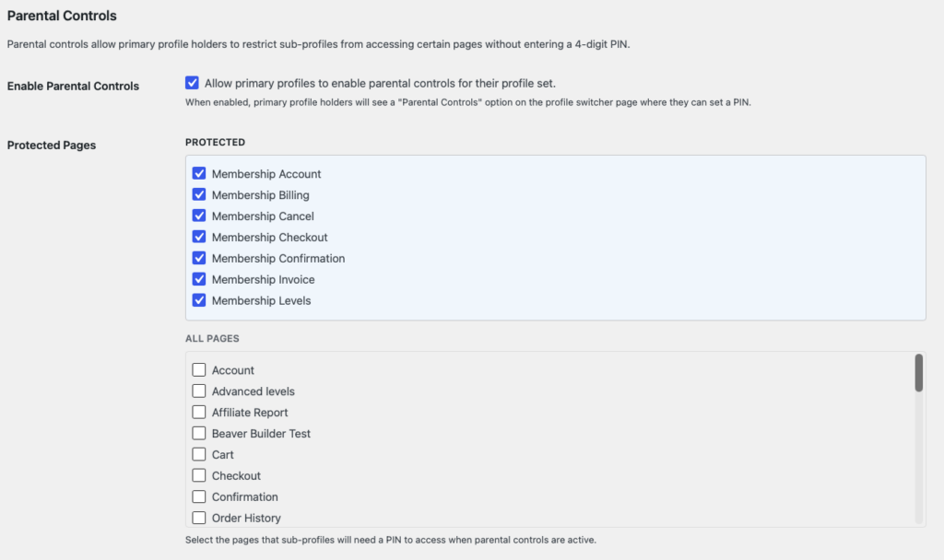Uncheck Membership Invoice checkbox
944x560 pixels.
[198, 279]
